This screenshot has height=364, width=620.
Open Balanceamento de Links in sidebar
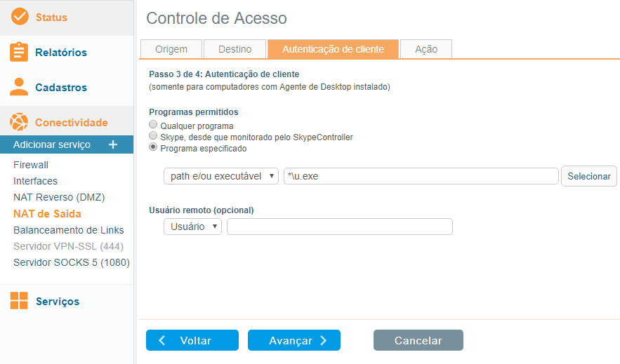click(x=68, y=230)
